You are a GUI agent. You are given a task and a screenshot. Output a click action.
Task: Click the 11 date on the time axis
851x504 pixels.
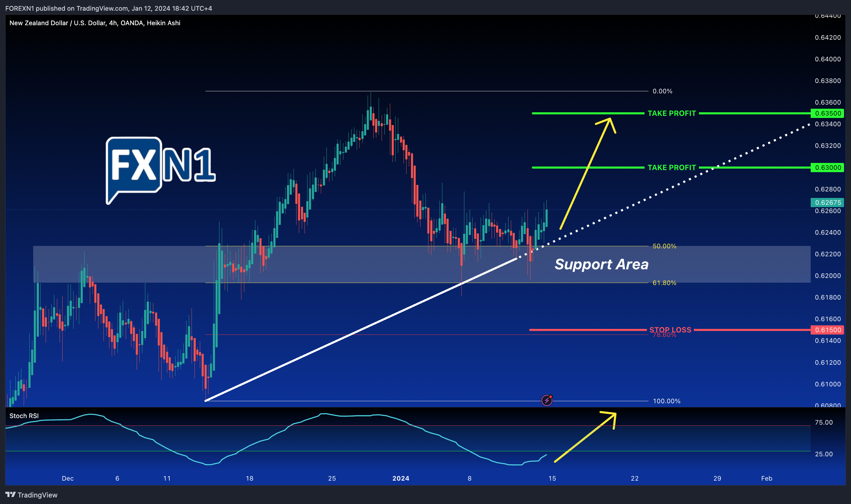coord(167,478)
